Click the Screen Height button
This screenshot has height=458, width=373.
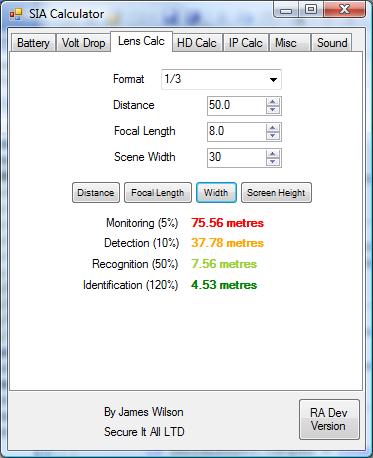click(x=276, y=193)
